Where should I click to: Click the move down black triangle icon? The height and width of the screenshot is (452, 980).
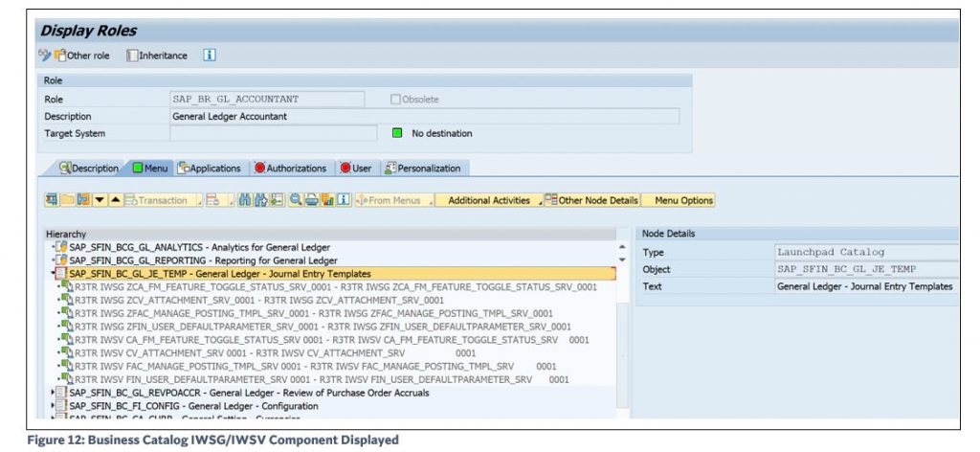tap(100, 200)
